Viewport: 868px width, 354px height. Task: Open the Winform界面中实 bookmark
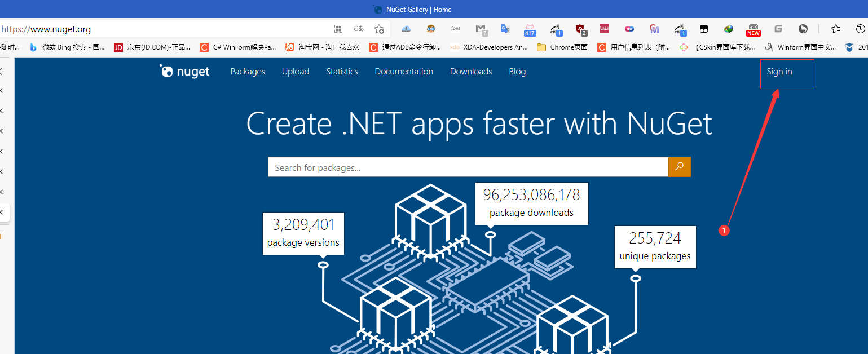tap(800, 47)
